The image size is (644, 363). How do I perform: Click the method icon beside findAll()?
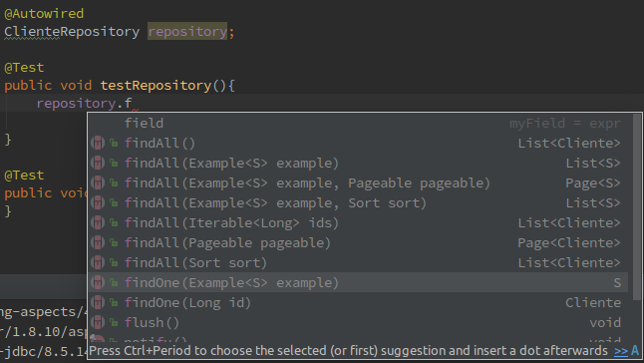pos(98,143)
